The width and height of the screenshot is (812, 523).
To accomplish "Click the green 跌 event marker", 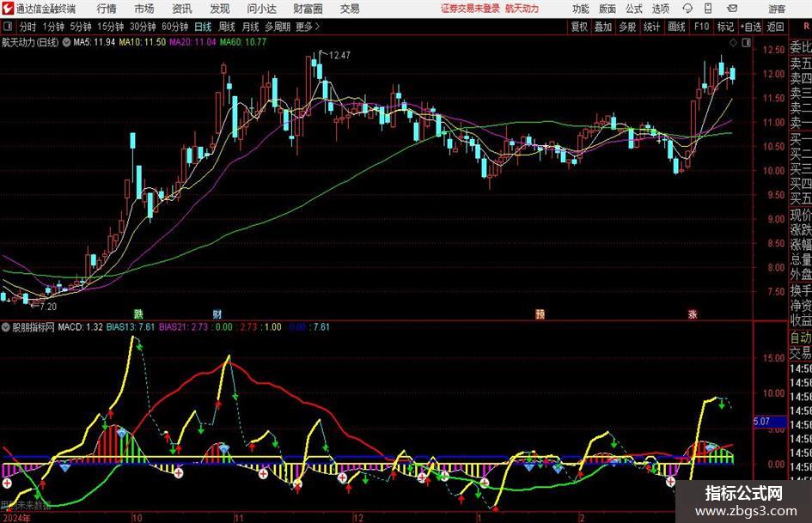I will (138, 313).
